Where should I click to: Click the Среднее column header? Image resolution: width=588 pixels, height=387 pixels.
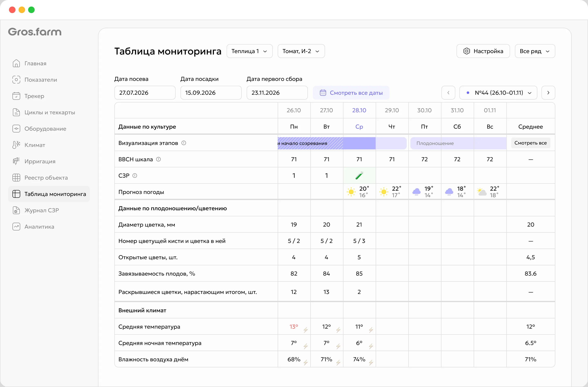530,127
